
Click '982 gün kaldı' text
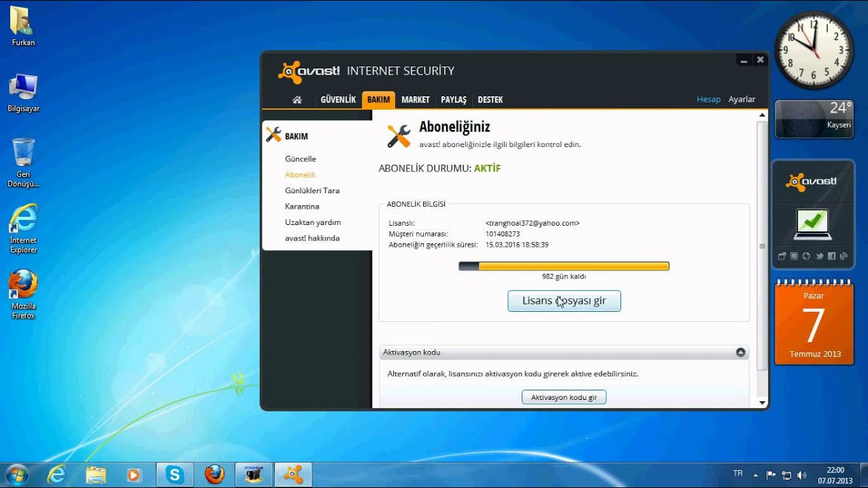tap(564, 277)
